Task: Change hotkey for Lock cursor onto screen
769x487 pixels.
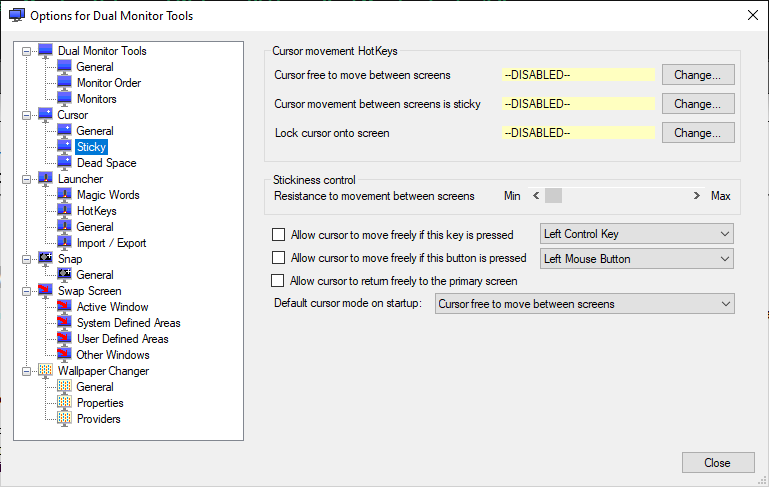Action: pos(698,132)
